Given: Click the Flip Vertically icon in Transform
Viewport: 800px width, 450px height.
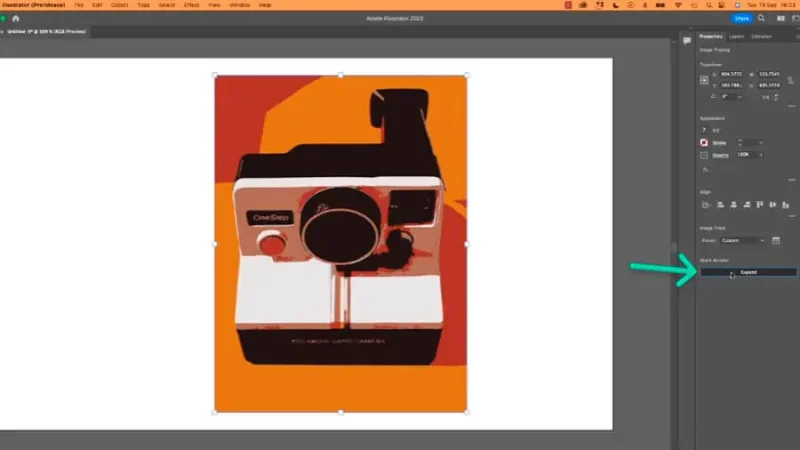Looking at the screenshot, I should [776, 97].
